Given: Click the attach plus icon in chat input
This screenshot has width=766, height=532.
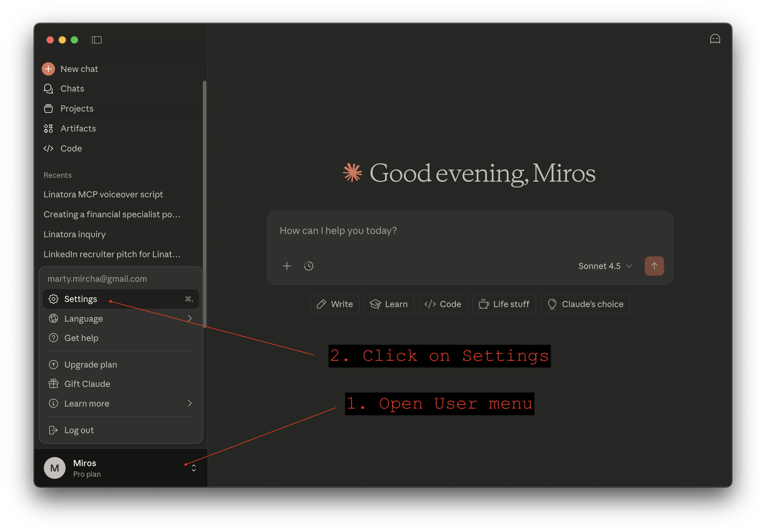Looking at the screenshot, I should tap(286, 266).
